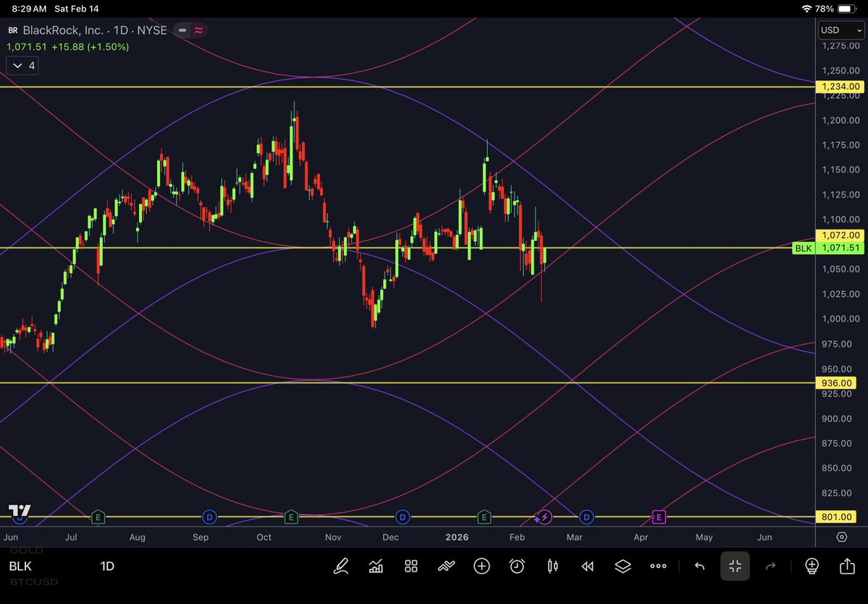Tap the July earnings E marker
Image resolution: width=868 pixels, height=604 pixels.
(x=98, y=517)
